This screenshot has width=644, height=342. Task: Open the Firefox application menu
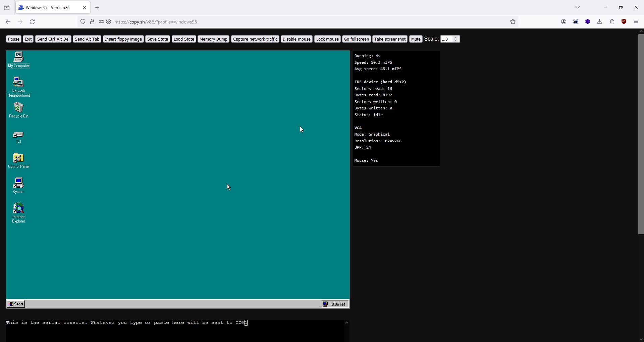pos(636,22)
